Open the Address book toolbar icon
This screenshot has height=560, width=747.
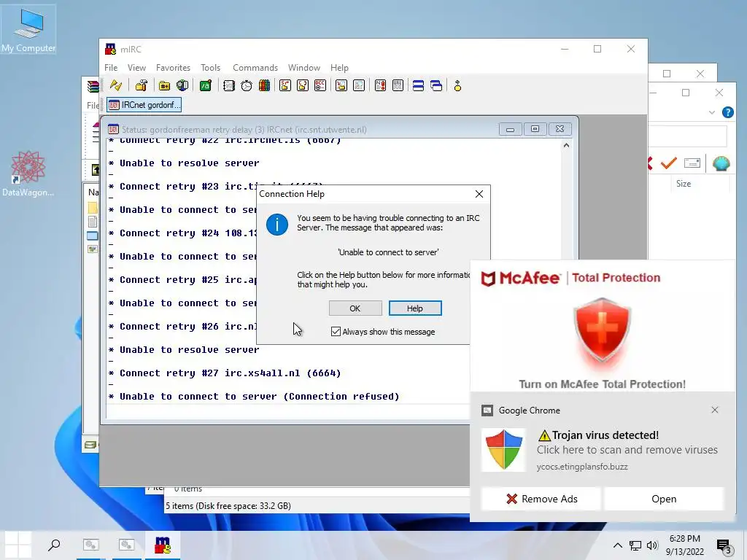pos(229,86)
